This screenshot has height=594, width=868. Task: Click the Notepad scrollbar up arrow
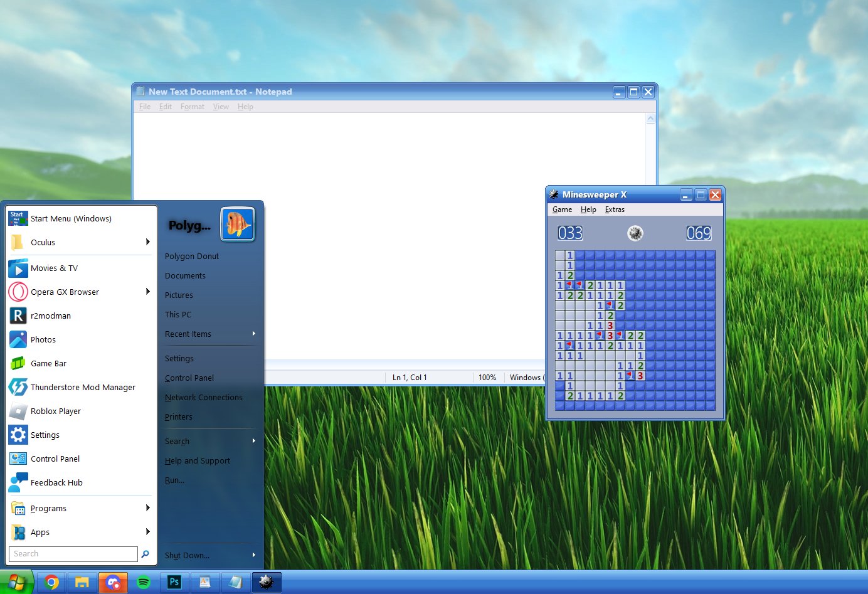650,119
